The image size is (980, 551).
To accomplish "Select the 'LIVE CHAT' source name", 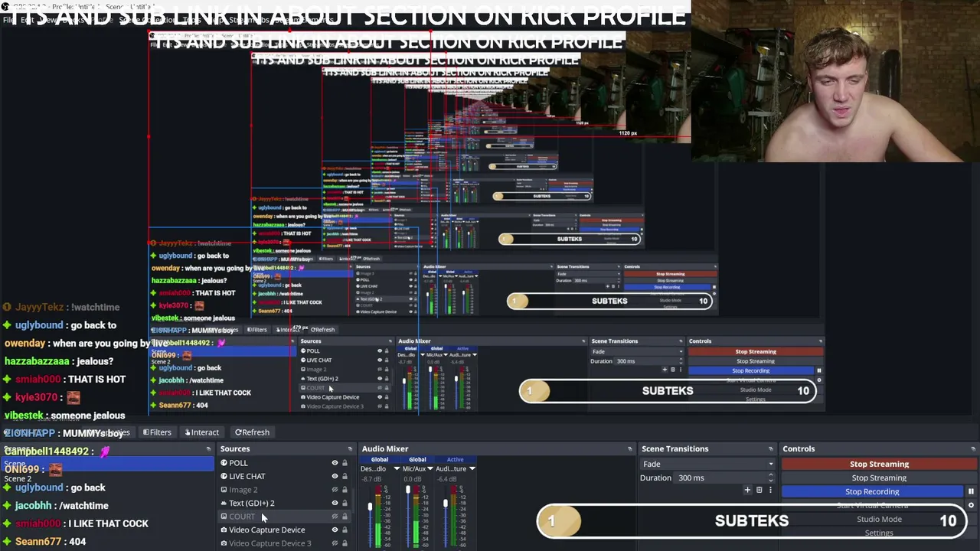I will (x=247, y=476).
